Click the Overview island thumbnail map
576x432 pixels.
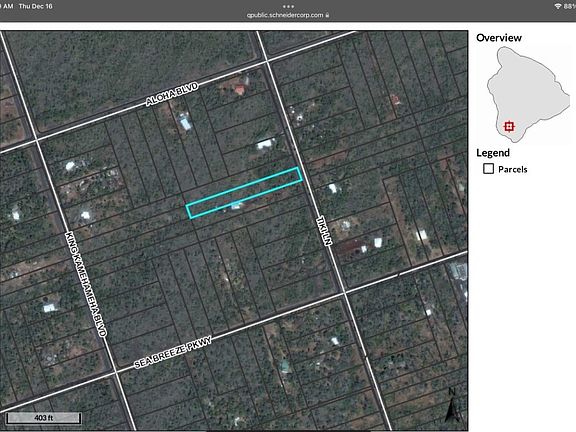click(528, 95)
